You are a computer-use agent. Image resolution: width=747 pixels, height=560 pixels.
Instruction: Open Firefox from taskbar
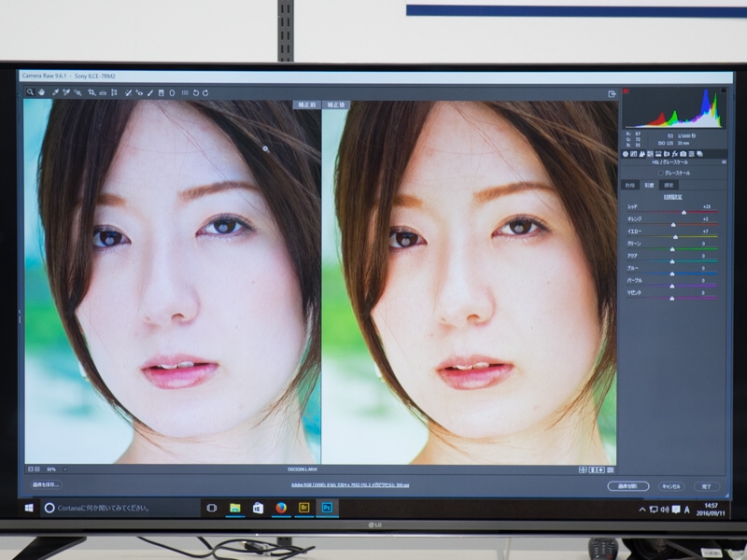(x=281, y=508)
